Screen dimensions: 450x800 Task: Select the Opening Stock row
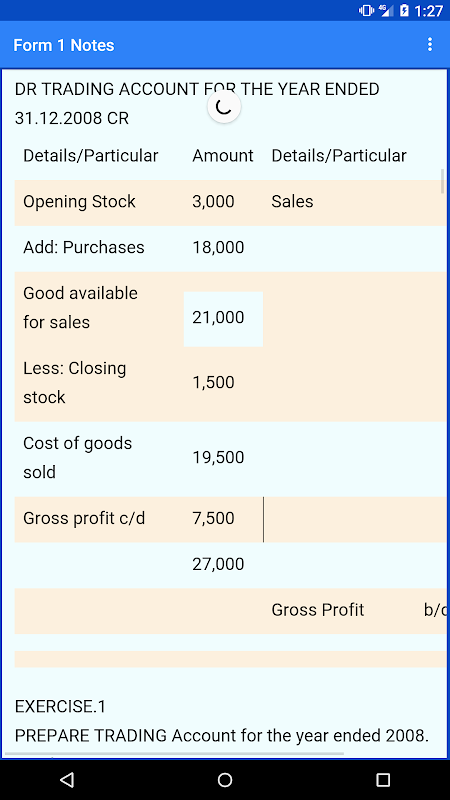point(231,202)
